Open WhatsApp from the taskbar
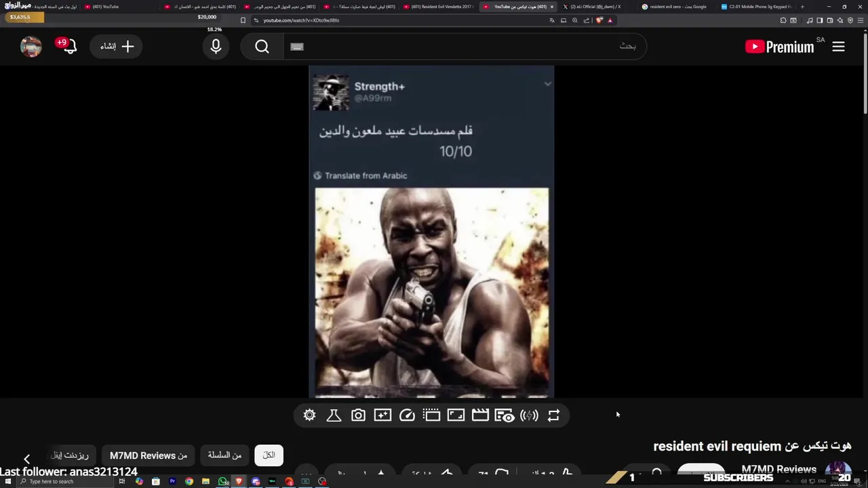Viewport: 868px width, 488px height. click(x=223, y=481)
